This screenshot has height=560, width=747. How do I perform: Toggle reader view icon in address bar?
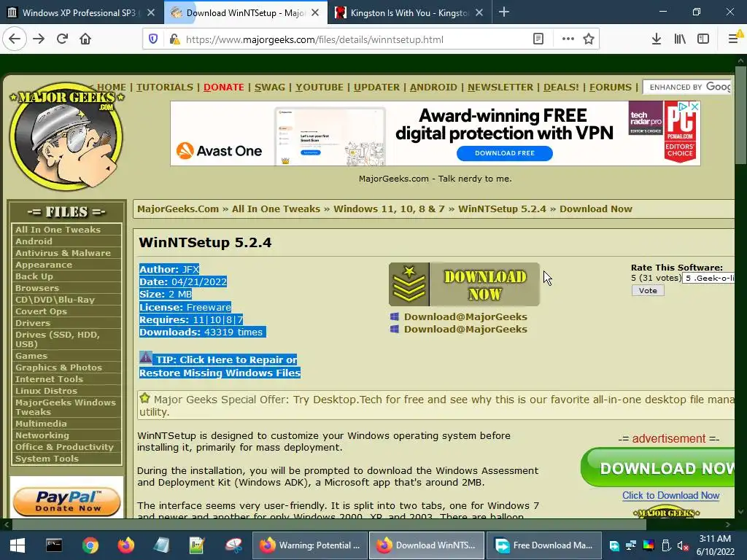538,39
